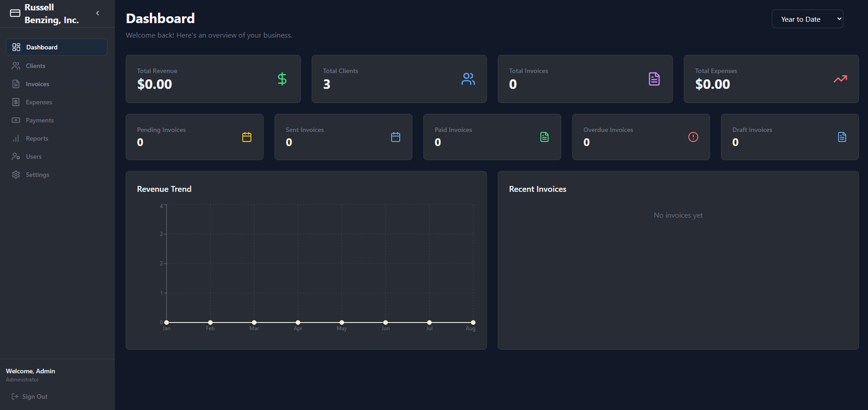Click the Reports bar chart icon in sidebar
The width and height of the screenshot is (868, 410).
click(x=16, y=138)
